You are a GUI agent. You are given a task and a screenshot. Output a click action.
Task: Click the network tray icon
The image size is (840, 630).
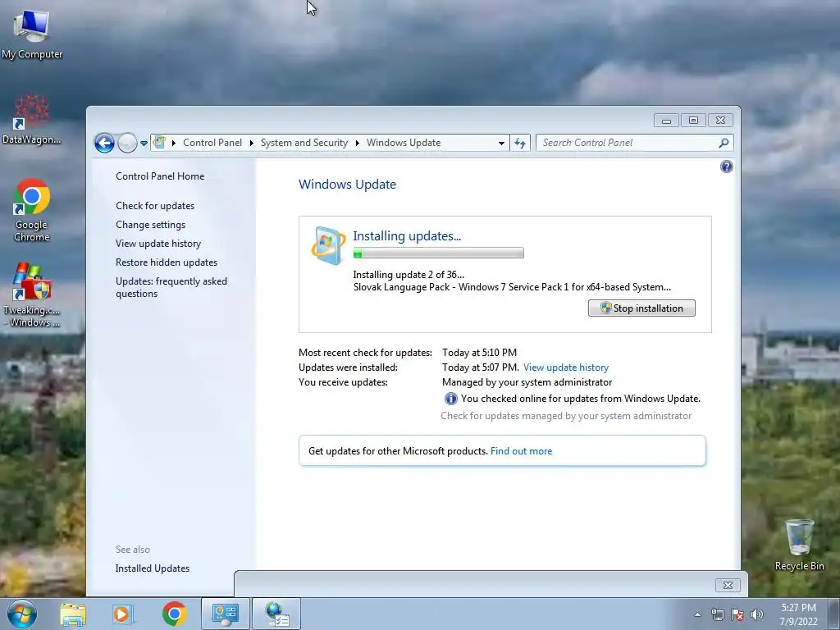717,614
